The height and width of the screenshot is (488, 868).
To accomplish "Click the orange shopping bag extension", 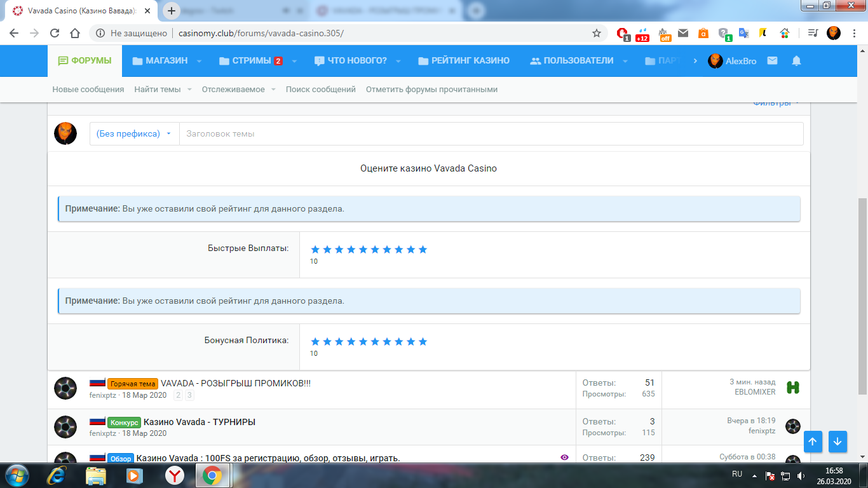I will pyautogui.click(x=703, y=33).
